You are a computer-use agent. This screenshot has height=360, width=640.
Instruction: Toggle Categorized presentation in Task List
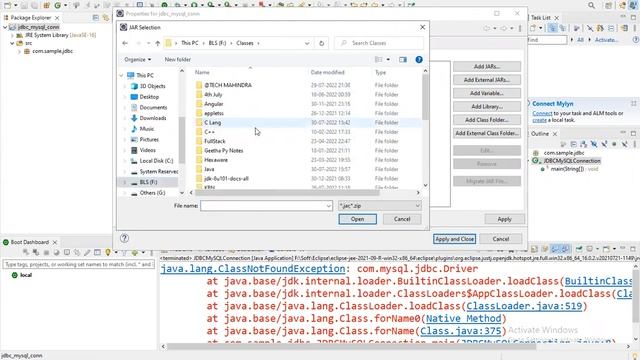click(x=553, y=28)
